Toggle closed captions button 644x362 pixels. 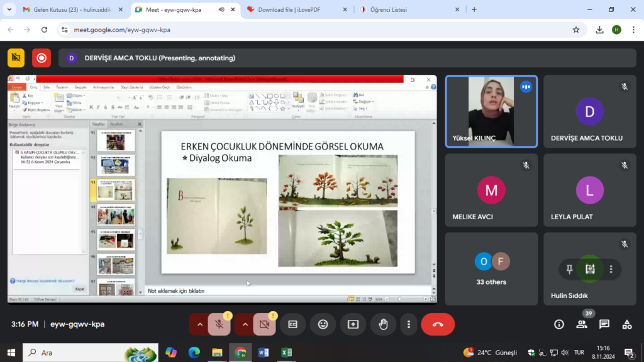click(292, 324)
